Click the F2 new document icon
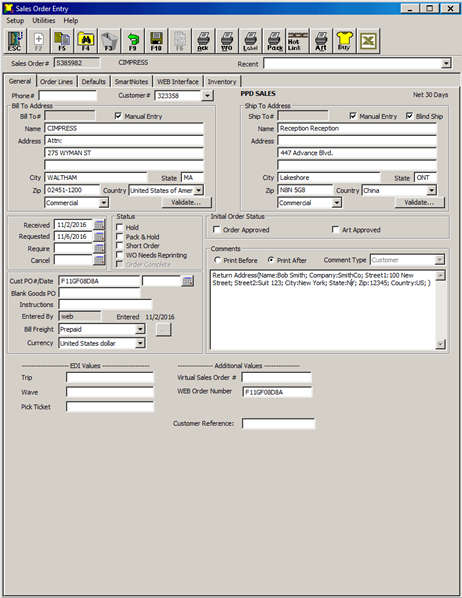Image resolution: width=462 pixels, height=598 pixels. click(39, 41)
